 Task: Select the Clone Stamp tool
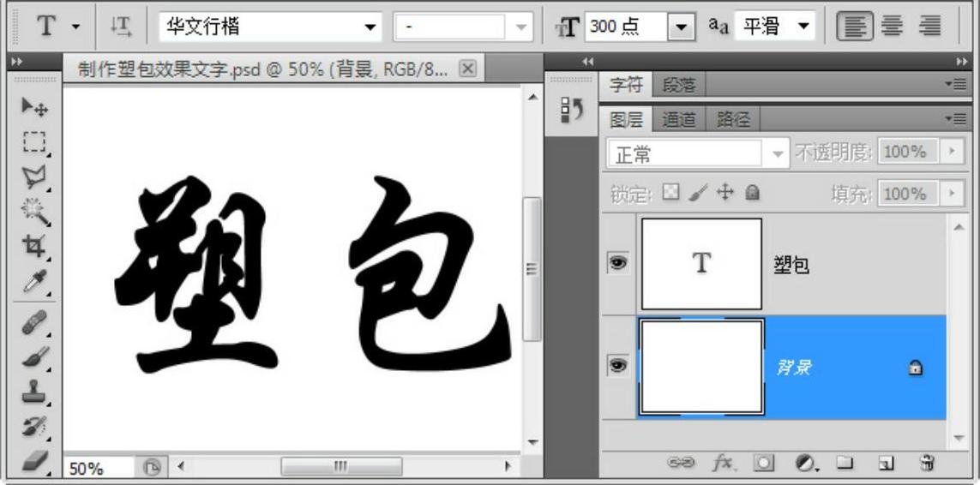pyautogui.click(x=34, y=393)
